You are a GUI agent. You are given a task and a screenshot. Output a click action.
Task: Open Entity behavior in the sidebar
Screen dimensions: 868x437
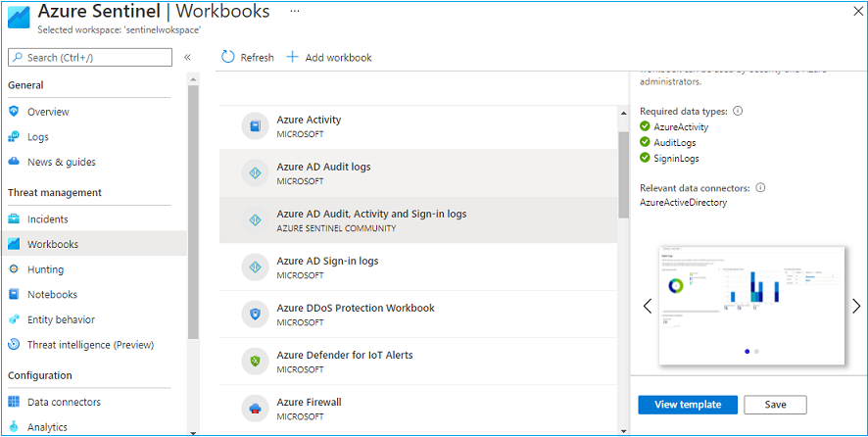pos(61,319)
